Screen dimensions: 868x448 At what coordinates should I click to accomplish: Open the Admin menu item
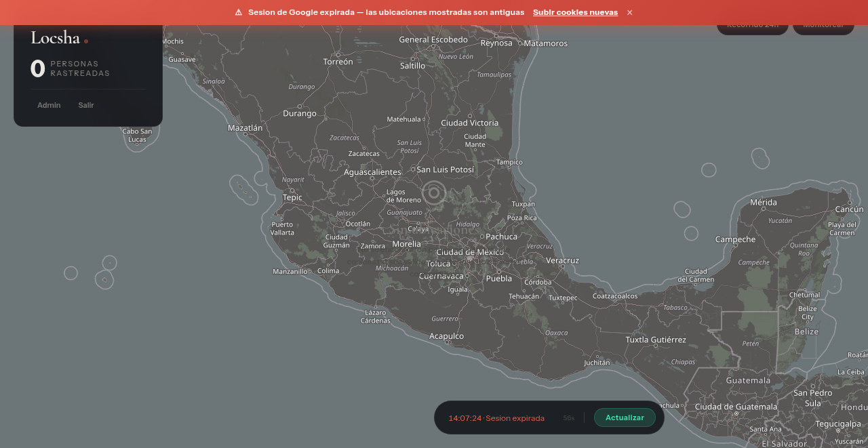[x=49, y=105]
